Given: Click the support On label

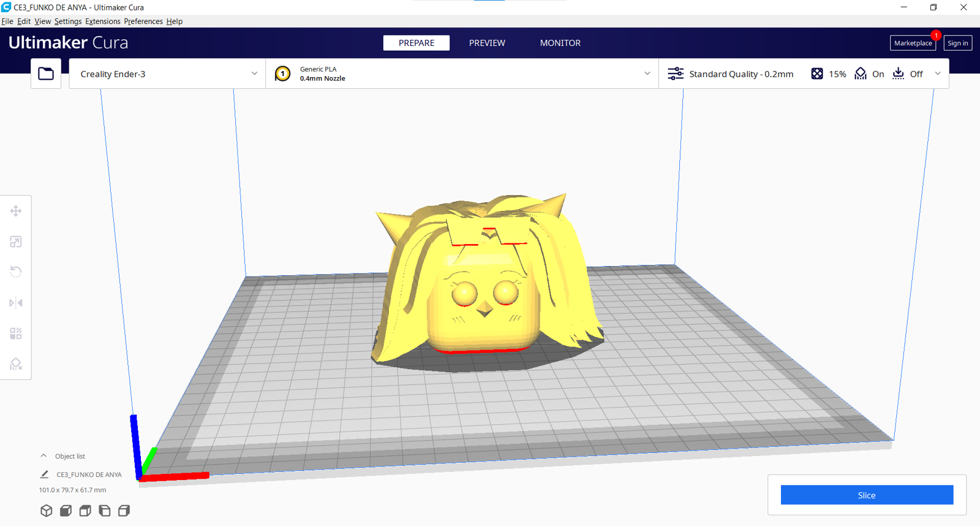Looking at the screenshot, I should (x=878, y=74).
